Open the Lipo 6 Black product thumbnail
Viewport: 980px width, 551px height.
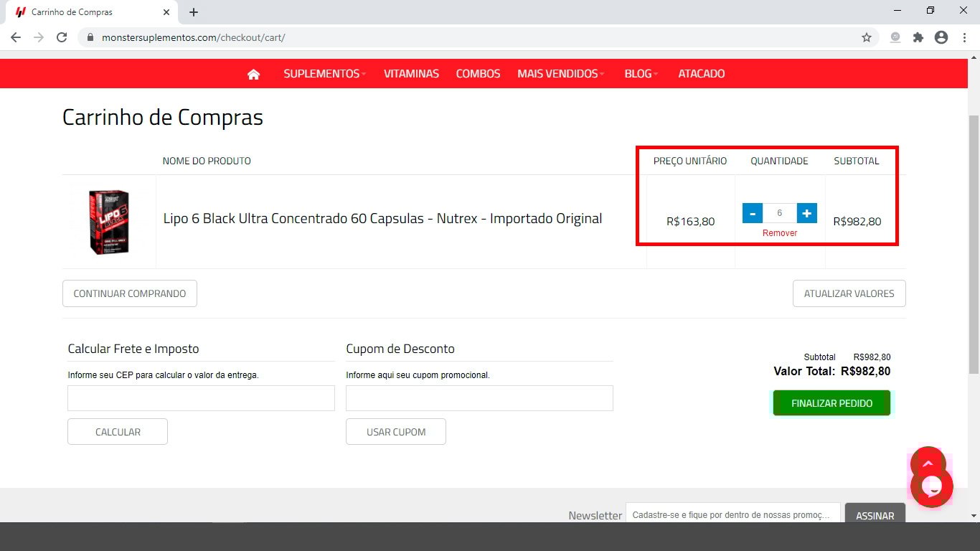coord(109,222)
